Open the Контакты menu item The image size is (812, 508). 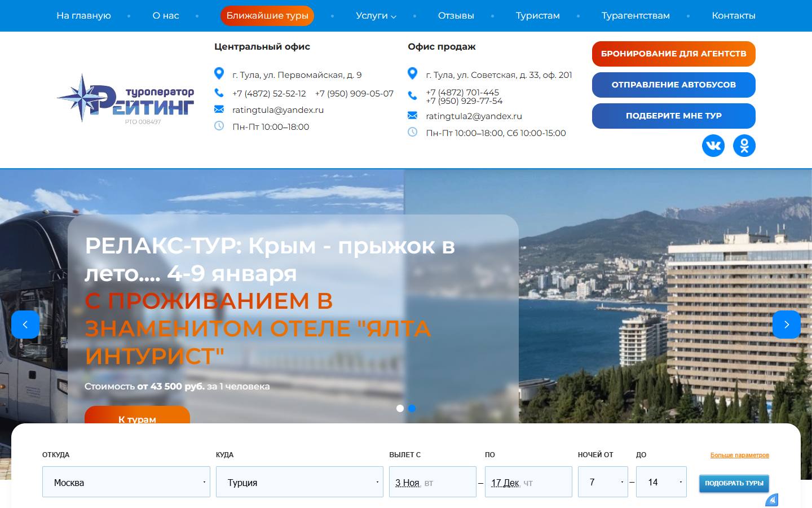[x=734, y=16]
